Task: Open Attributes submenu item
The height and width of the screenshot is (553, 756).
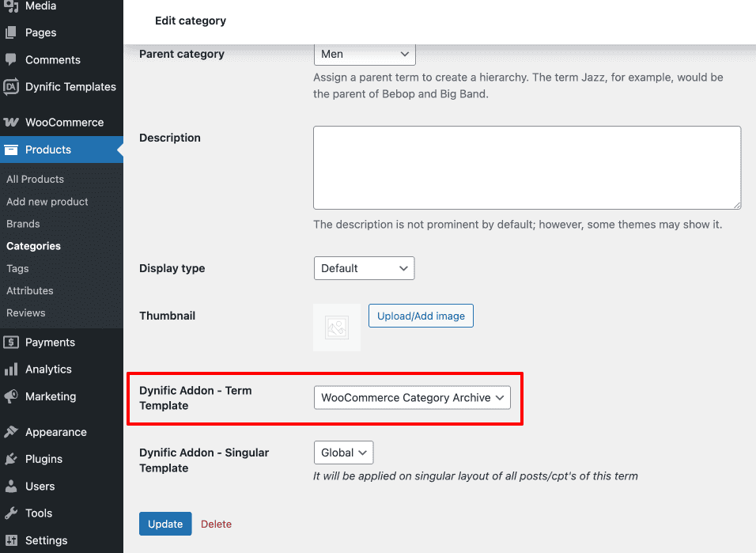Action: click(x=30, y=290)
